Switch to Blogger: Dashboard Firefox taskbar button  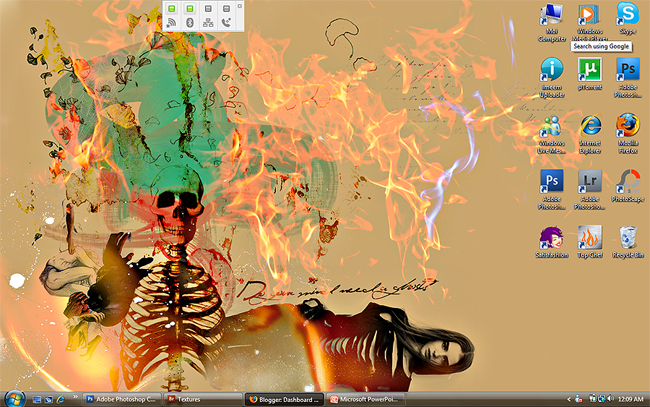click(x=284, y=400)
